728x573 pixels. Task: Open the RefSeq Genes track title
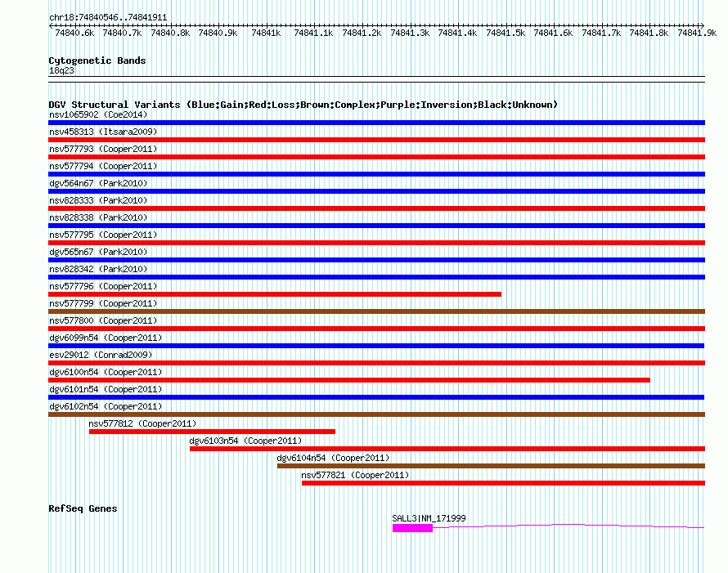click(x=83, y=508)
